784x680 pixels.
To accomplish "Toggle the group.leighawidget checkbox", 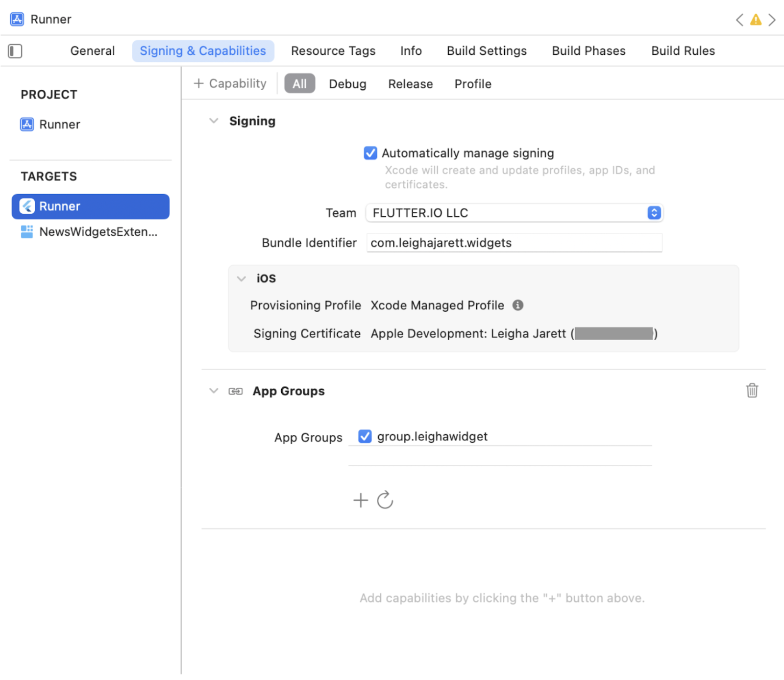I will click(365, 436).
